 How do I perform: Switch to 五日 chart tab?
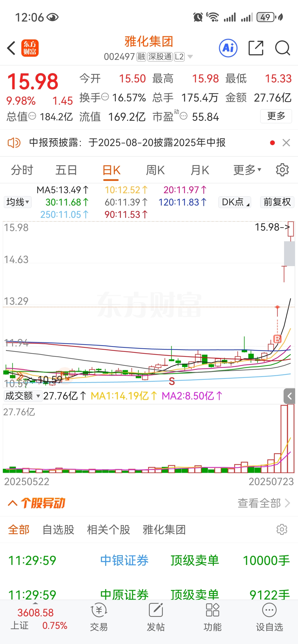click(66, 170)
